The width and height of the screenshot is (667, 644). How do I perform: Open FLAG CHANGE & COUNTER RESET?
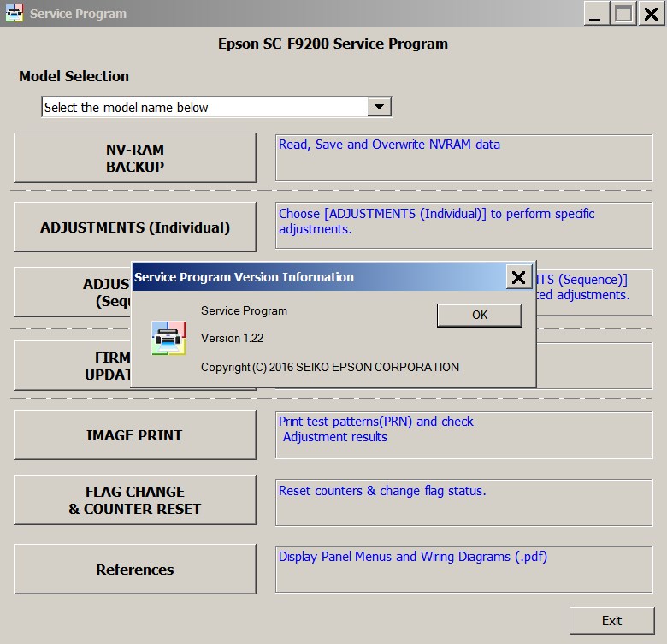tap(135, 499)
